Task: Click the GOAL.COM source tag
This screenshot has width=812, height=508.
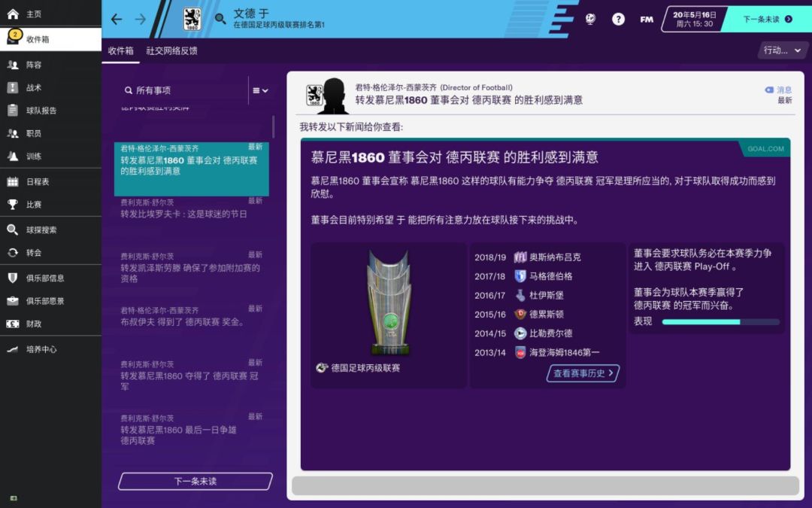Action: (765, 149)
